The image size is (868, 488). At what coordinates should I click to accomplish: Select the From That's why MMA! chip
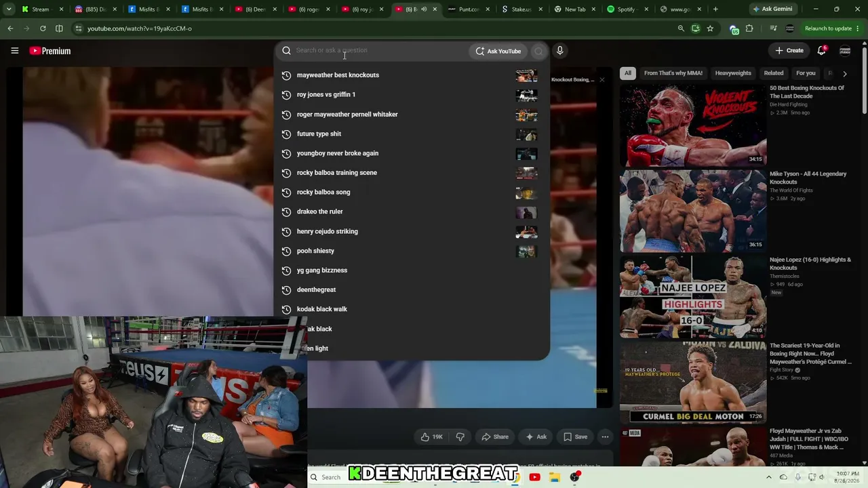673,73
